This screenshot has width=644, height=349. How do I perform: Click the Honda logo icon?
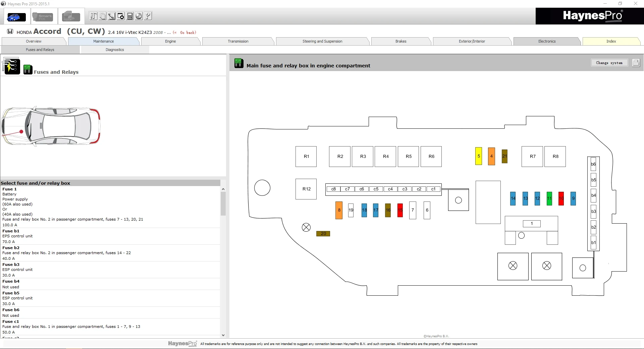click(x=10, y=32)
